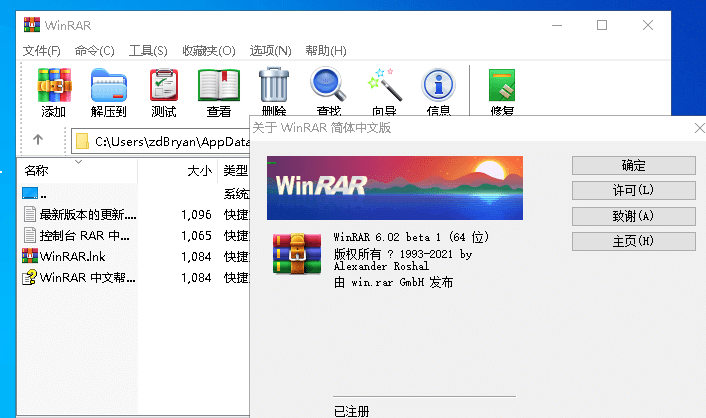Screen dimensions: 706x418
Task: Open the 向导 (Wizard) wand icon
Action: (384, 87)
